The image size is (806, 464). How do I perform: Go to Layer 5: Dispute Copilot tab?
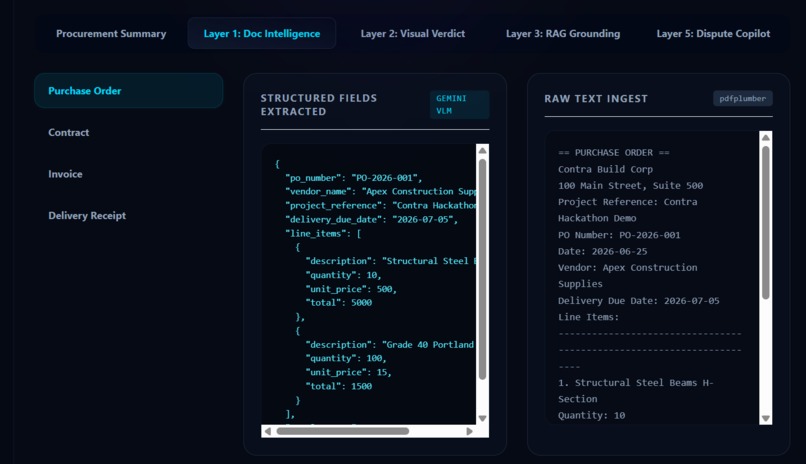713,33
